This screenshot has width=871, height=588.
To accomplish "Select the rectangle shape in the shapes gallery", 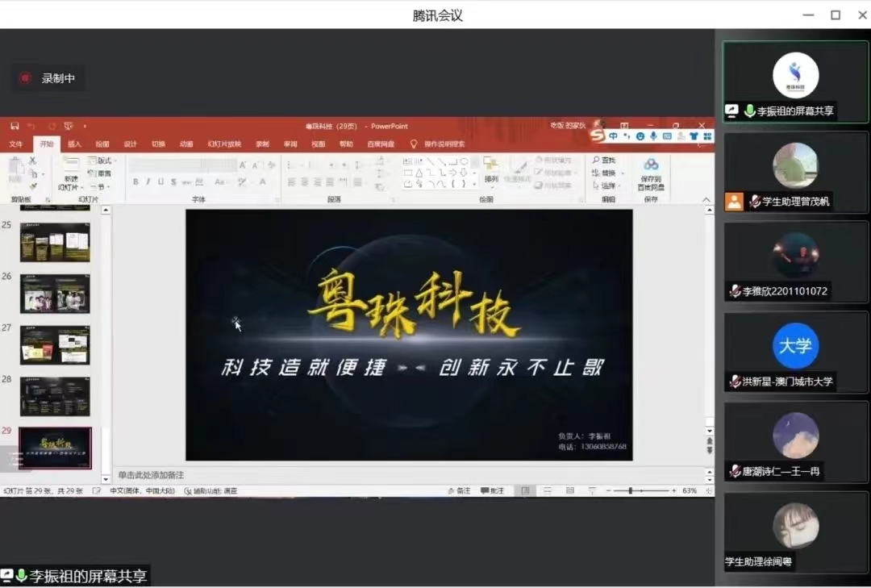I will pos(408,173).
